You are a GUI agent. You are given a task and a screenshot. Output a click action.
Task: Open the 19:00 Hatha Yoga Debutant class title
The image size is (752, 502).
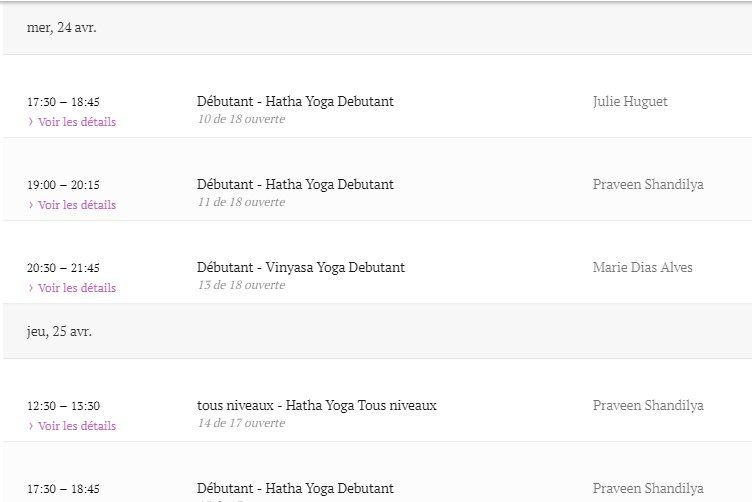click(x=295, y=185)
